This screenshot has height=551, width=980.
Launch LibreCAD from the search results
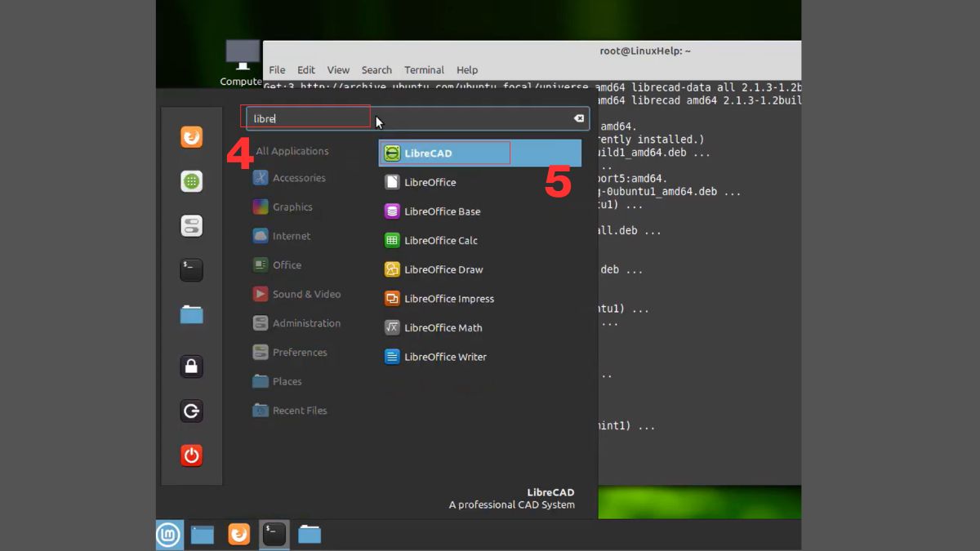tap(479, 153)
